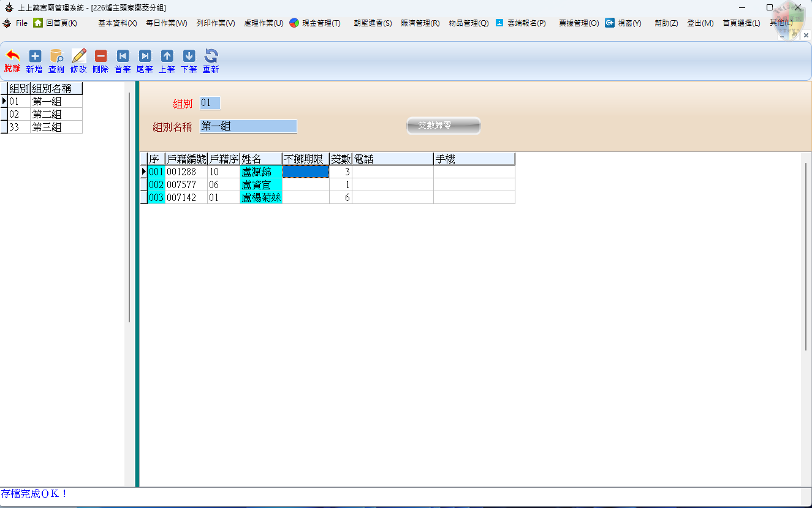Go to previous record with 上筆

(167, 56)
